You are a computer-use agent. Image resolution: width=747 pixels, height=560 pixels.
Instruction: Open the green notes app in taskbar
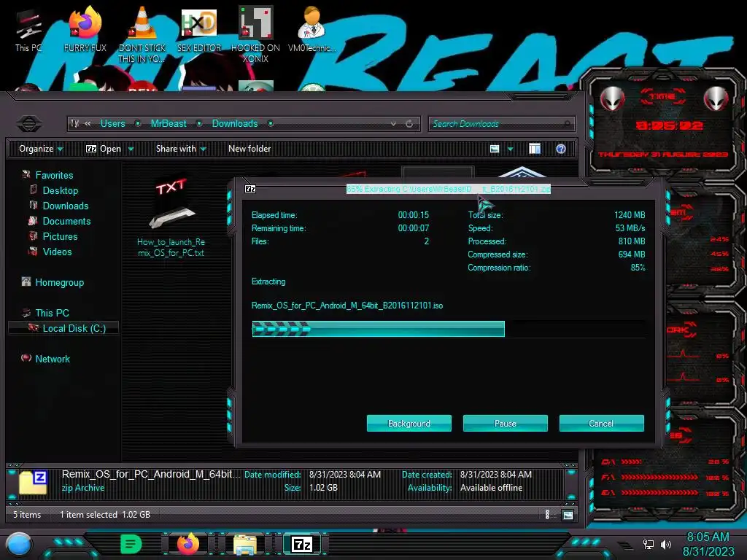pyautogui.click(x=131, y=544)
